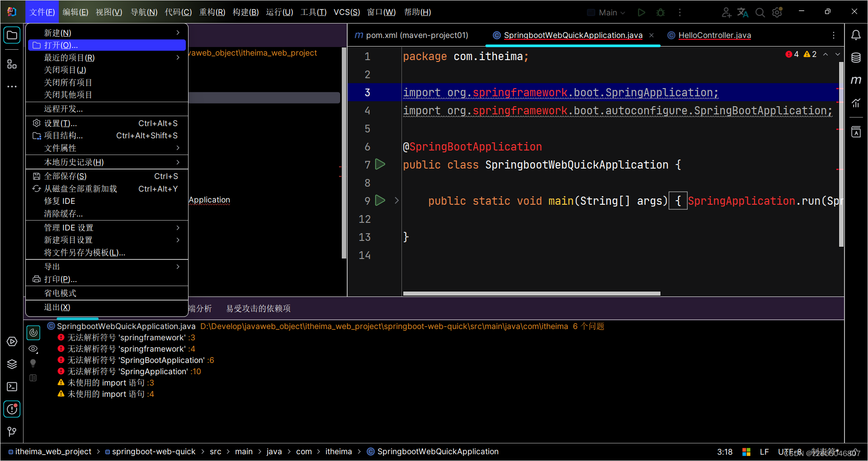Image resolution: width=868 pixels, height=461 pixels.
Task: Open the Terminal tool window
Action: click(12, 386)
